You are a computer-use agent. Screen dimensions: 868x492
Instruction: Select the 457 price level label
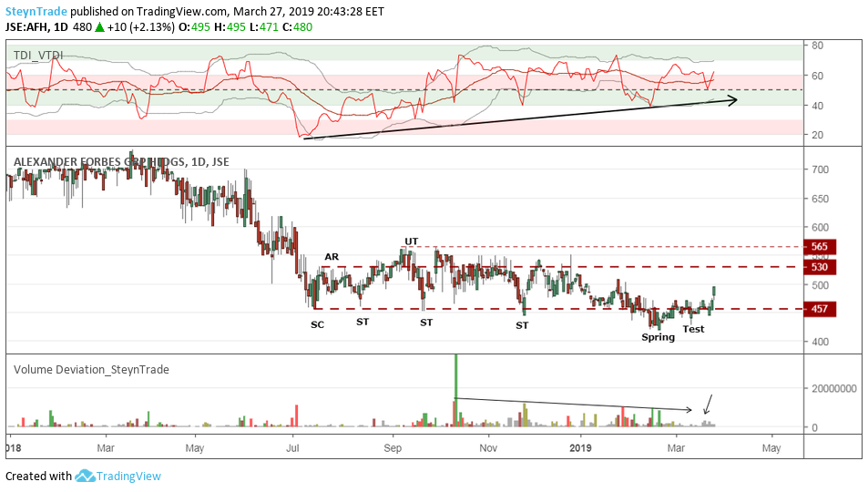820,309
